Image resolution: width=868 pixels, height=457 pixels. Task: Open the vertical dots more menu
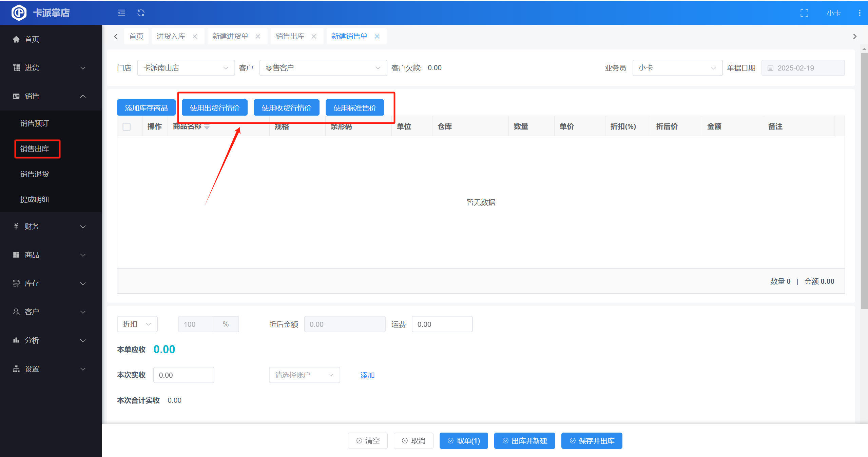pos(859,13)
